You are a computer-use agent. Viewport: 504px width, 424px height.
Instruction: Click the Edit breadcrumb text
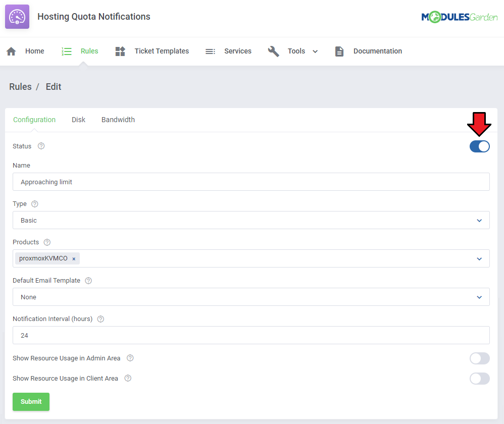click(x=54, y=87)
